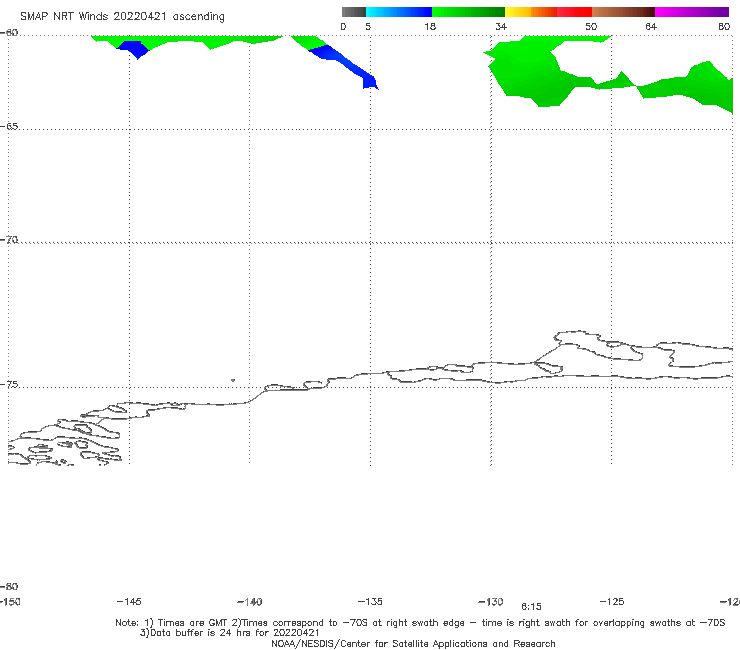Click the "-75" latitude axis label
Screen dimensions: 740x650
[x=9, y=385]
